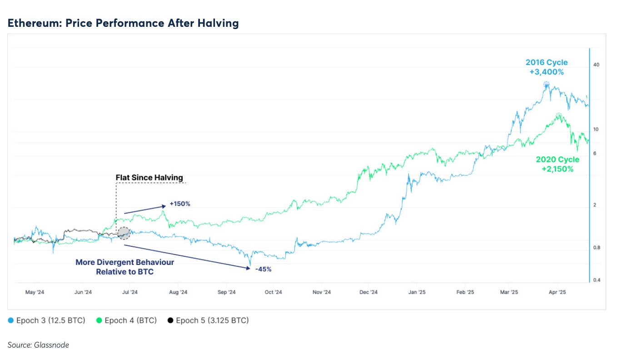Expand the Flat Since Halving annotation

(149, 177)
